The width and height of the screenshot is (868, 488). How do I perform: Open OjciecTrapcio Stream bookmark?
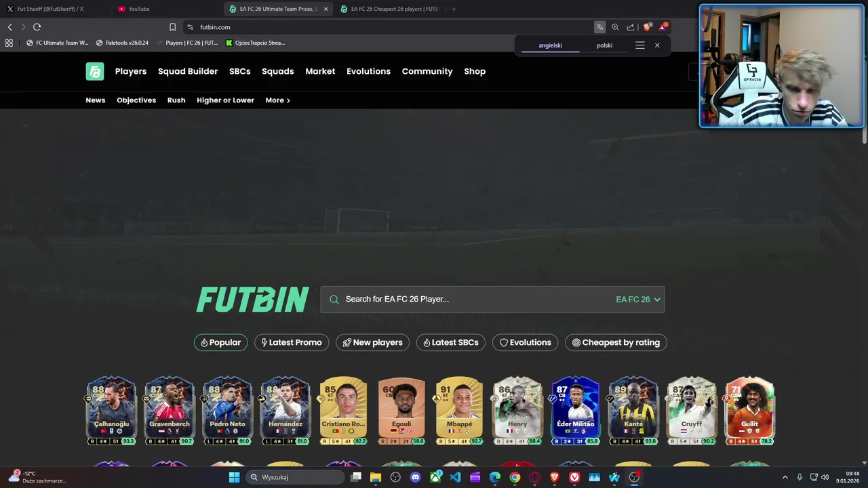point(256,43)
